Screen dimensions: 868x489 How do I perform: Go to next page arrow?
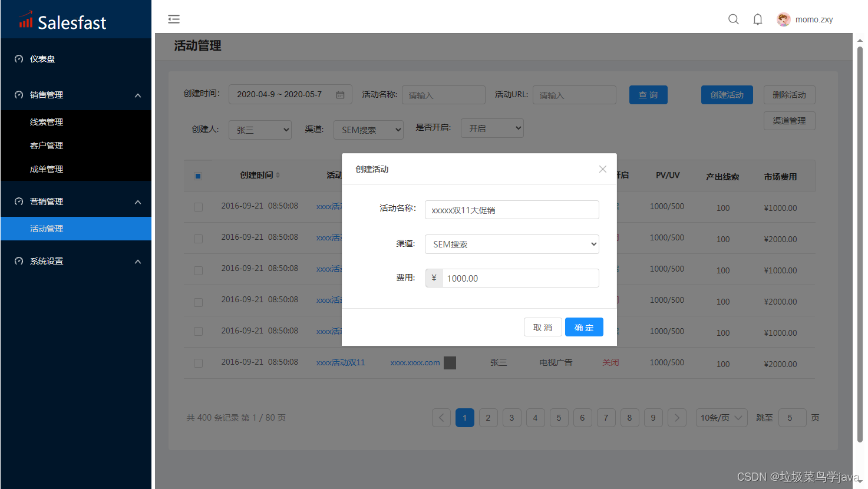677,418
